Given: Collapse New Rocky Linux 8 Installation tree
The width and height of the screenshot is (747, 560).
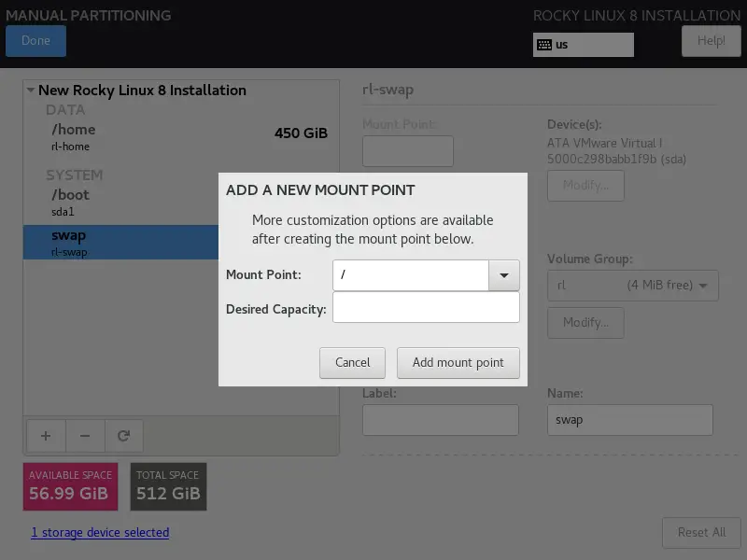Looking at the screenshot, I should click(31, 90).
